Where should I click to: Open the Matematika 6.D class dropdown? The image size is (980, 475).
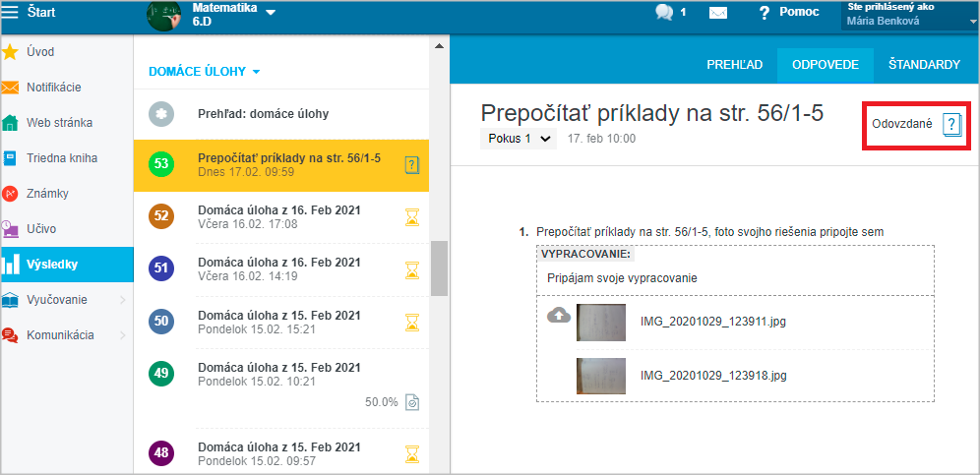(271, 13)
